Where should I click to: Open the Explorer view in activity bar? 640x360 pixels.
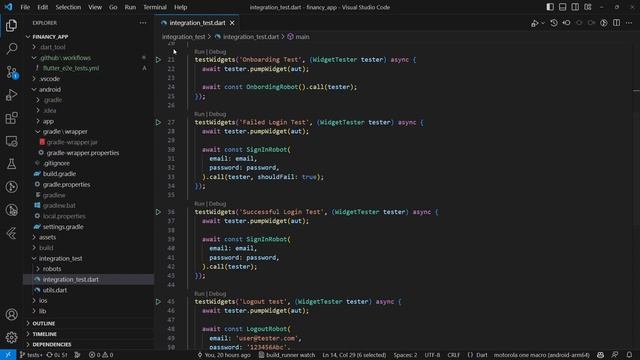11,25
